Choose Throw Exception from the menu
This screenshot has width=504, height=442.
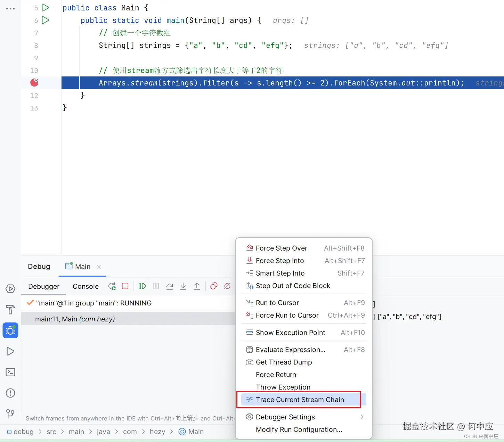(x=304, y=387)
